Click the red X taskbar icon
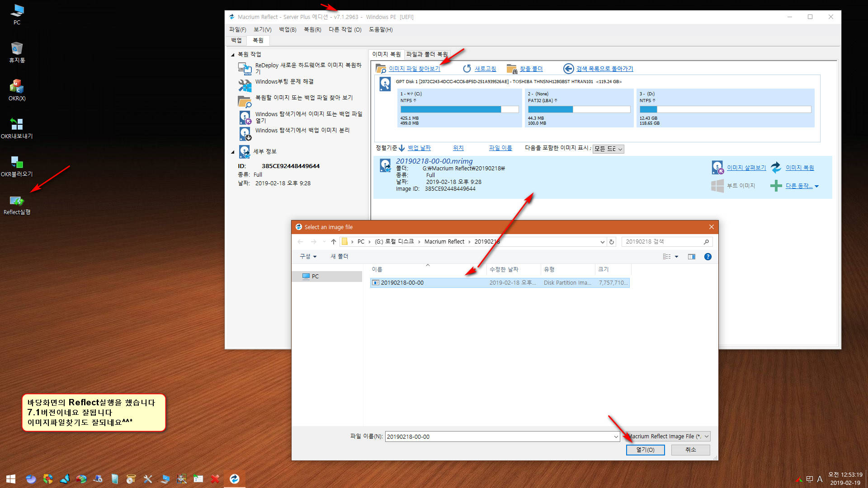The height and width of the screenshot is (488, 868). [x=215, y=479]
